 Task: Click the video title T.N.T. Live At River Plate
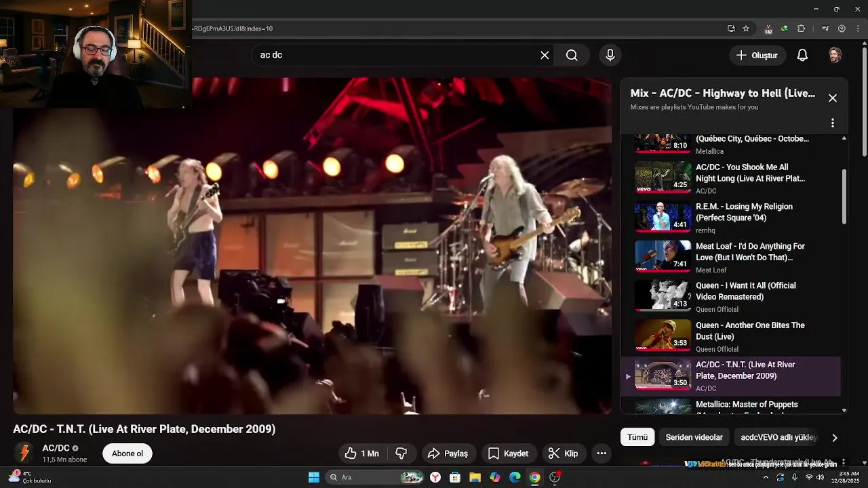point(144,429)
